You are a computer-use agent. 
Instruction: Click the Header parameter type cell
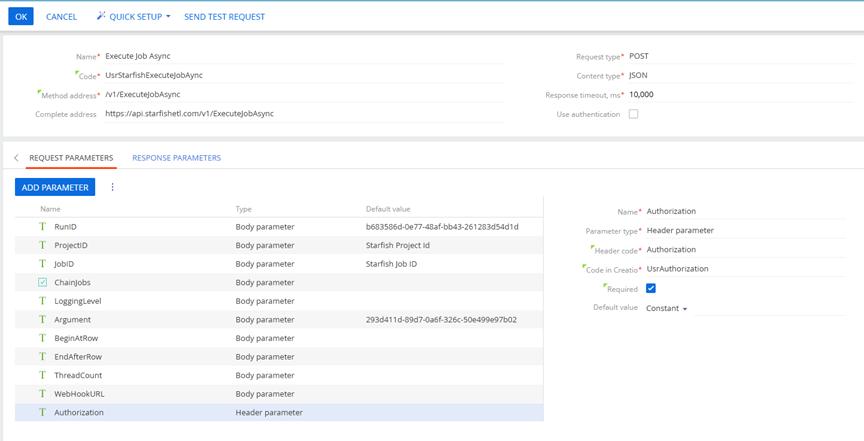269,412
